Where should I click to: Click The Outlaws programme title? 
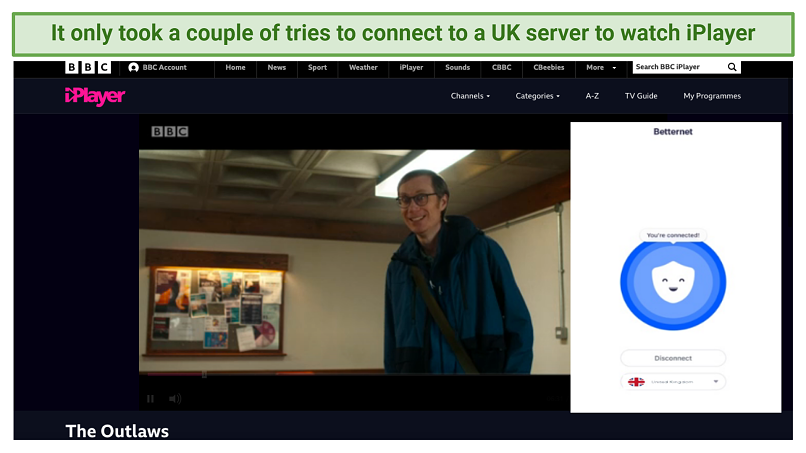point(117,431)
